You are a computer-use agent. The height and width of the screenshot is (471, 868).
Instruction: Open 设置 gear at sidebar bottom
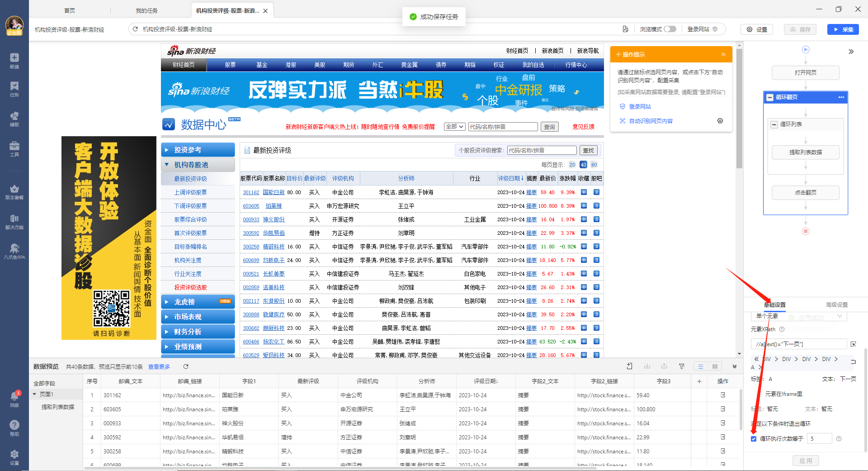coord(14,457)
